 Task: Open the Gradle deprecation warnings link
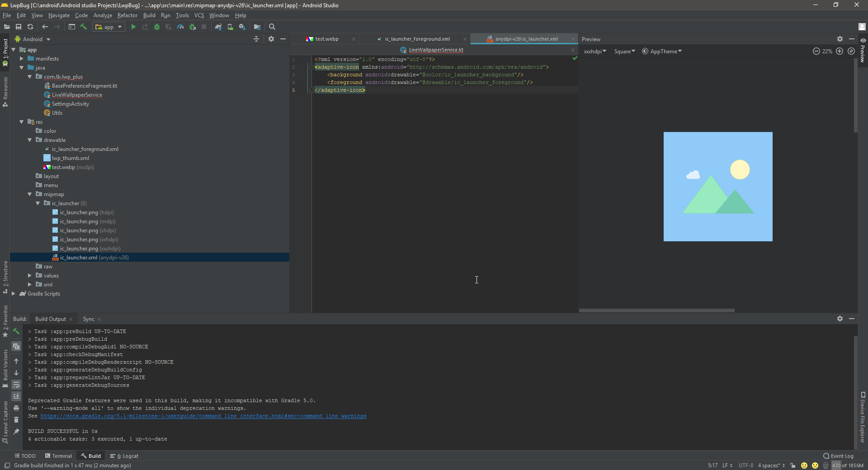click(x=203, y=416)
